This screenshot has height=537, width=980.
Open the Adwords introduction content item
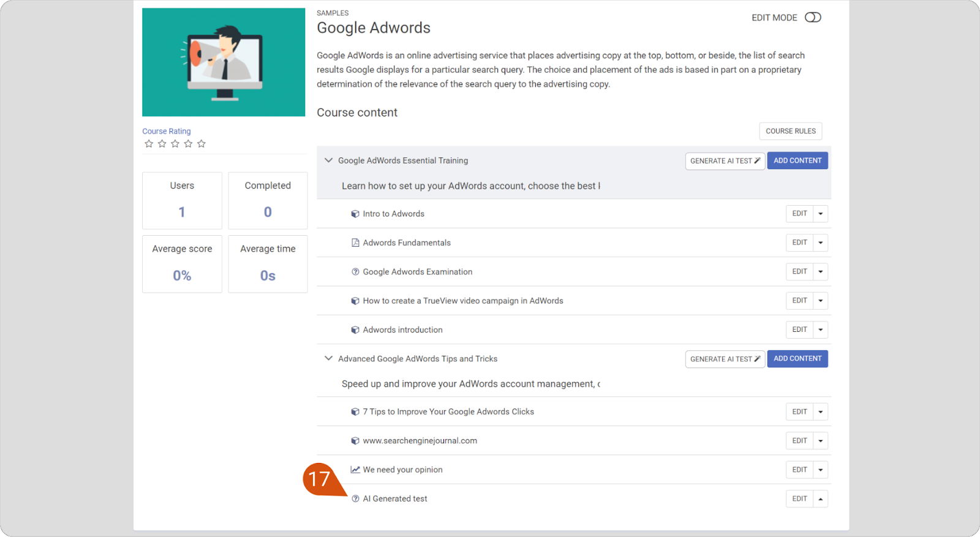402,330
